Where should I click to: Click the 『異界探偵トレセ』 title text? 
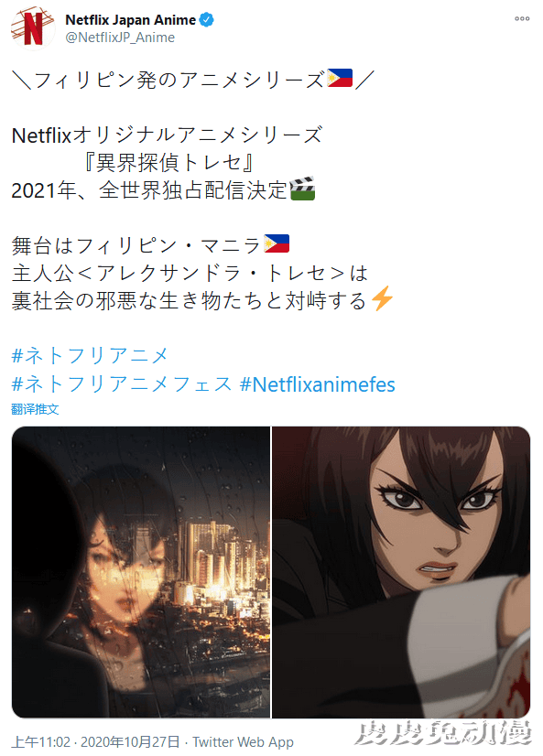pos(168,163)
